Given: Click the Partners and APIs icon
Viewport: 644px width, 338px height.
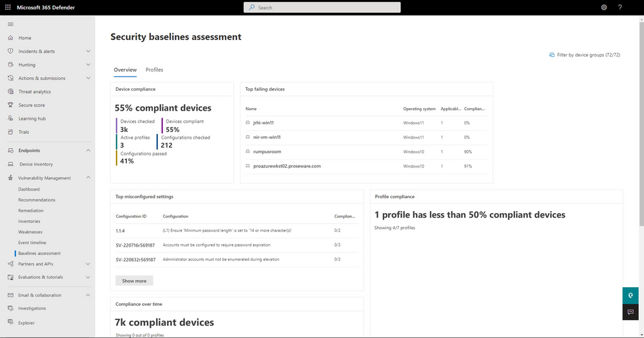Looking at the screenshot, I should tap(11, 264).
